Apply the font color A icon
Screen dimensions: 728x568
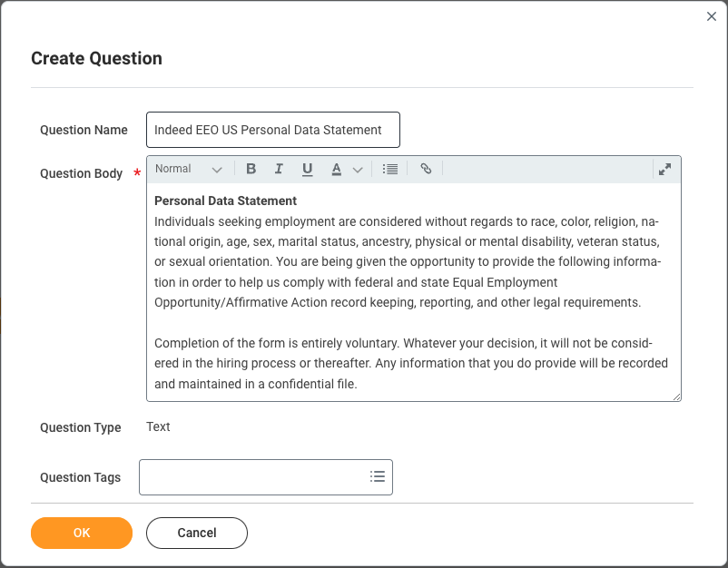coord(337,169)
